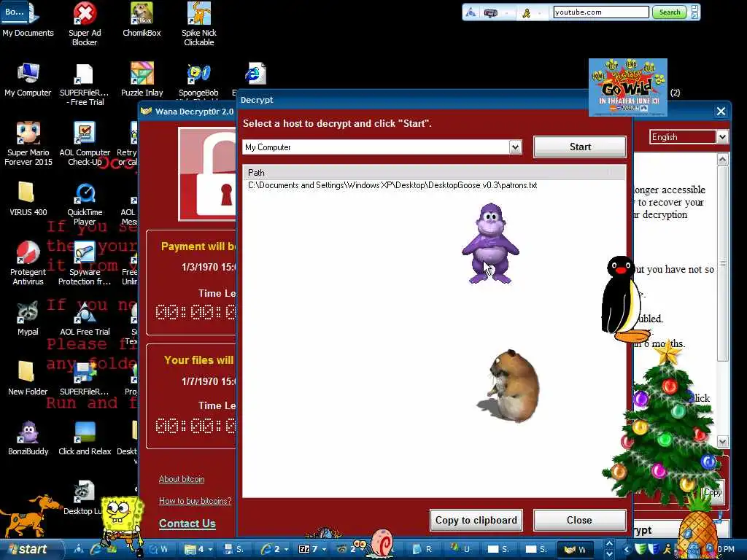Launch Super Mario Forever 2015
The height and width of the screenshot is (560, 747).
pyautogui.click(x=28, y=144)
